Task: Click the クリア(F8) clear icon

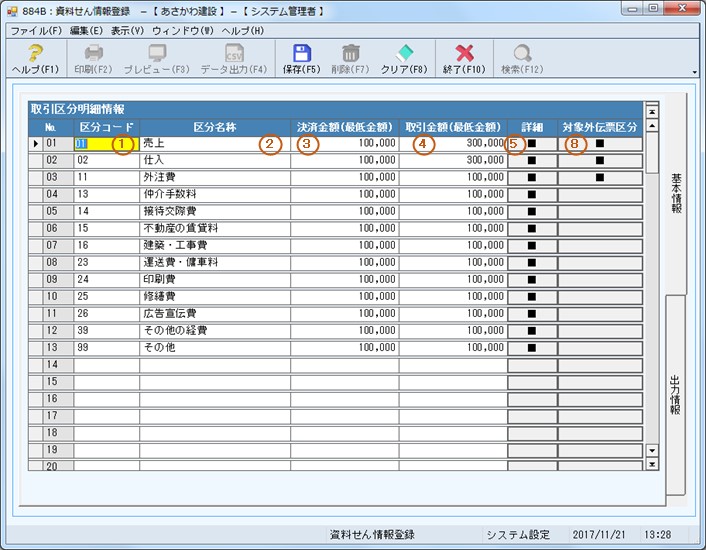Action: pyautogui.click(x=404, y=54)
